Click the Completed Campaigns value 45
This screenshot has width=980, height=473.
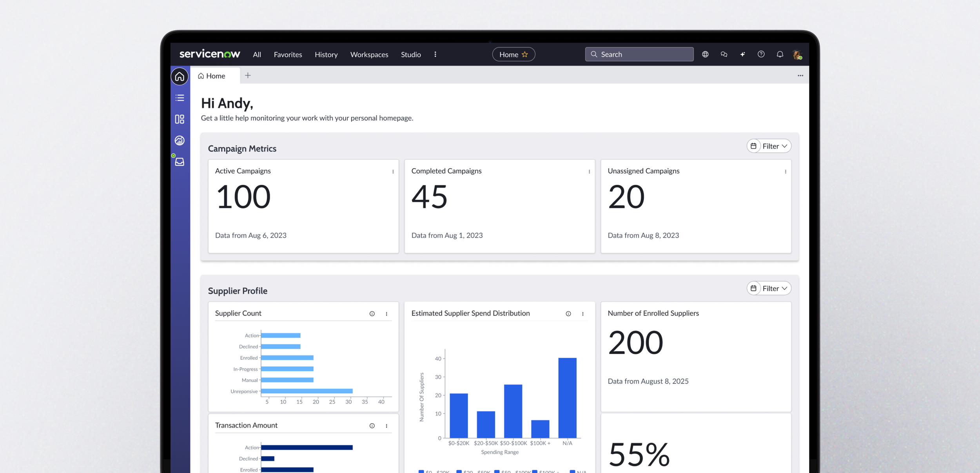pyautogui.click(x=429, y=197)
